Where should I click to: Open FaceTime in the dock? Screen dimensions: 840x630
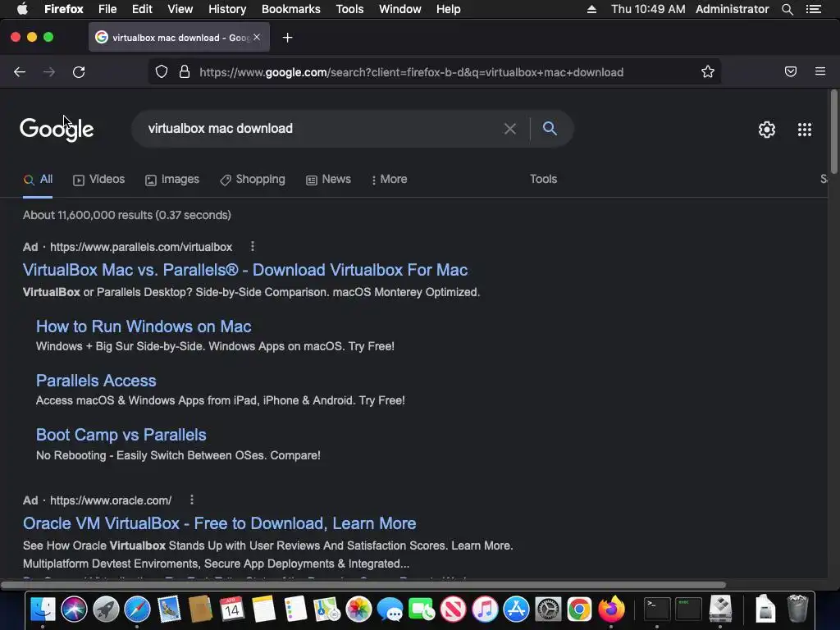[422, 609]
